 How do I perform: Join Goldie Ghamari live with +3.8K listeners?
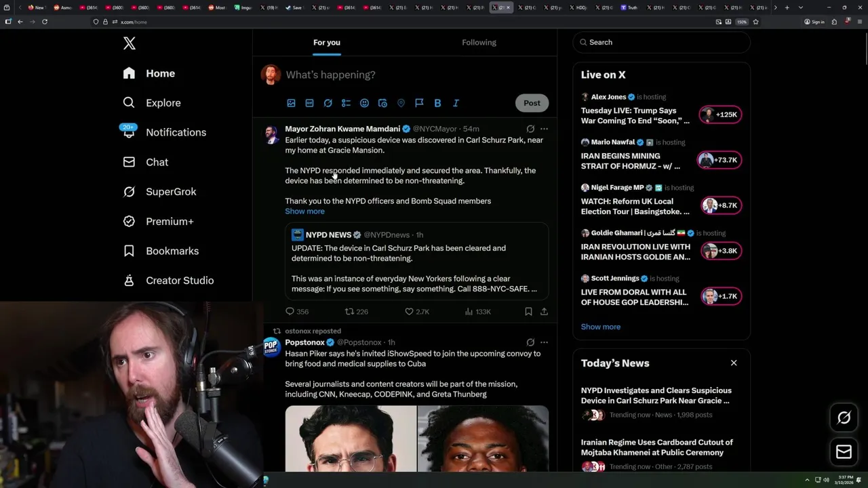coord(722,251)
